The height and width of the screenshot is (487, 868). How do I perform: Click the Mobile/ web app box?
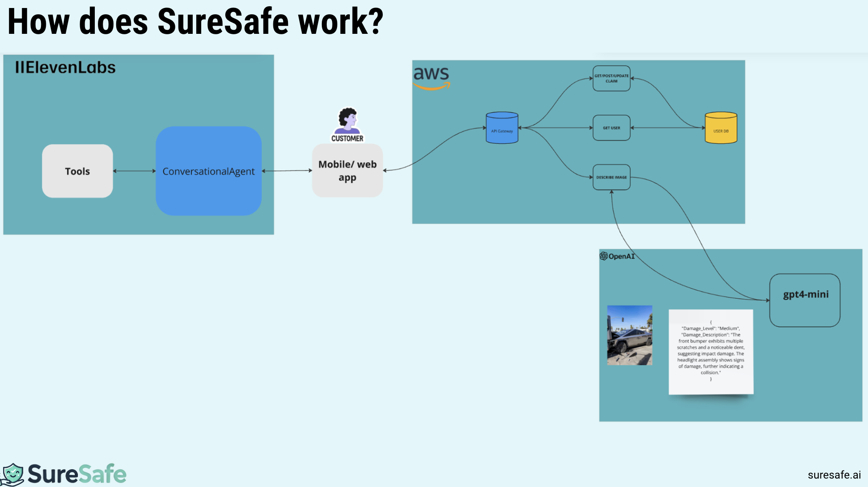pyautogui.click(x=347, y=170)
